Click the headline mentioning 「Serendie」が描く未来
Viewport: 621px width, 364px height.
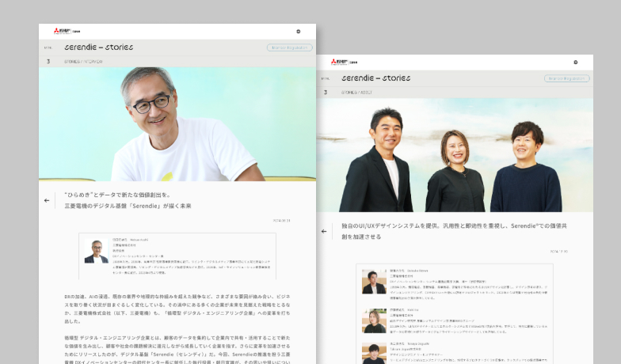click(128, 201)
